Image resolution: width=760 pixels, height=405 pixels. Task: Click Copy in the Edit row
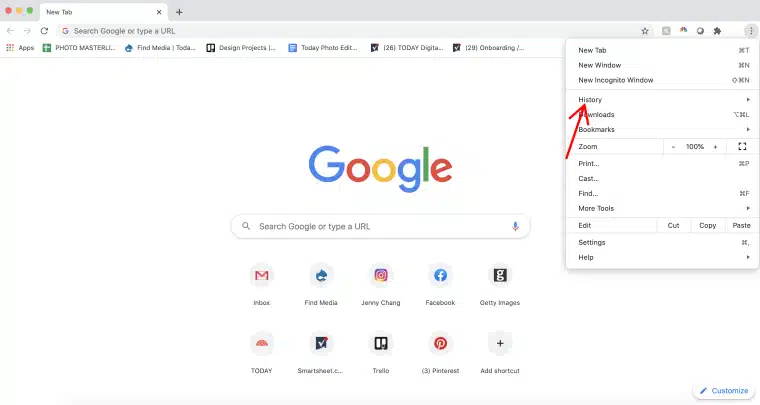click(x=708, y=226)
